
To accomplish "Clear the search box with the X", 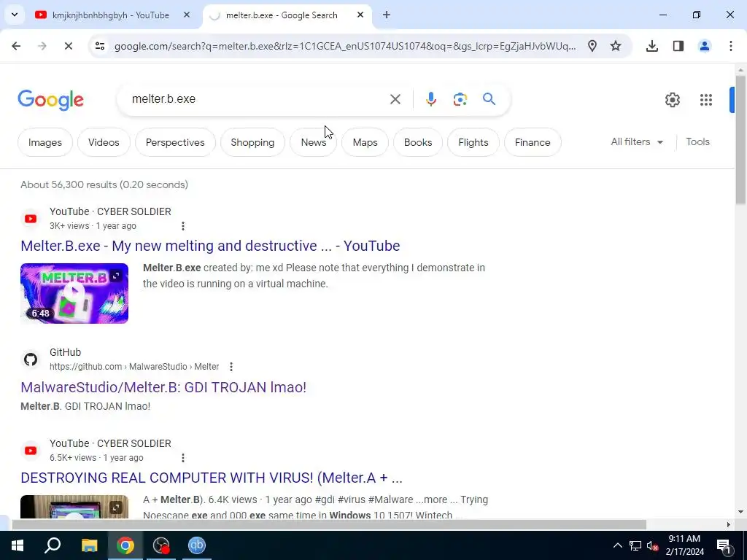I will (395, 99).
